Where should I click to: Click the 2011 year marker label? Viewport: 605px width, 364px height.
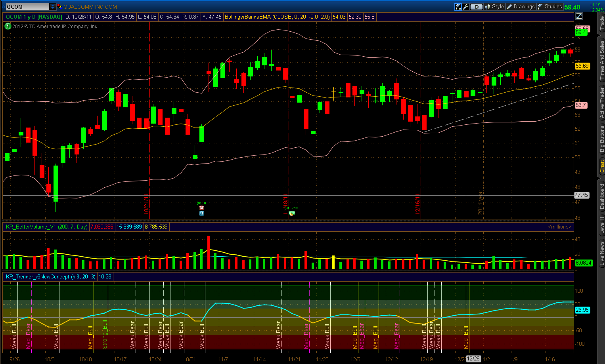click(481, 202)
